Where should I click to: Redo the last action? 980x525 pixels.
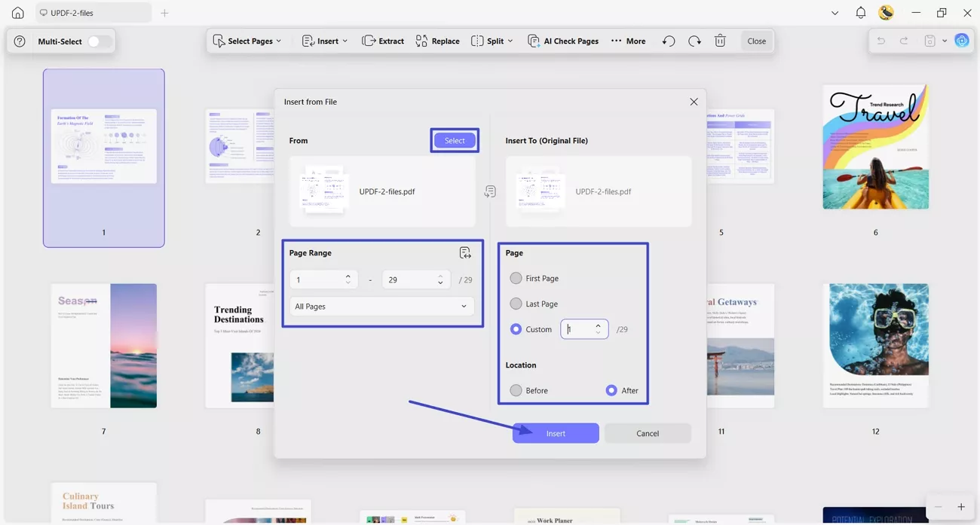click(x=694, y=41)
